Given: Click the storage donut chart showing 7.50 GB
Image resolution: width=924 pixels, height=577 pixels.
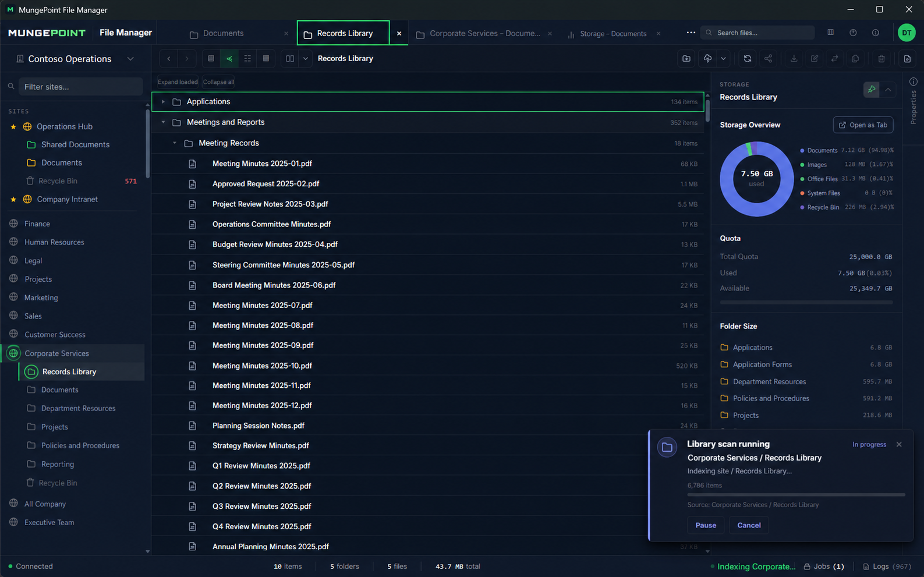Looking at the screenshot, I should tap(756, 179).
